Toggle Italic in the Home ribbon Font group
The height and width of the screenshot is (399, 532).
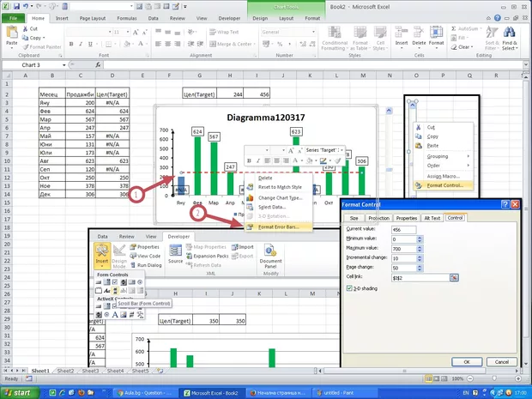click(81, 44)
